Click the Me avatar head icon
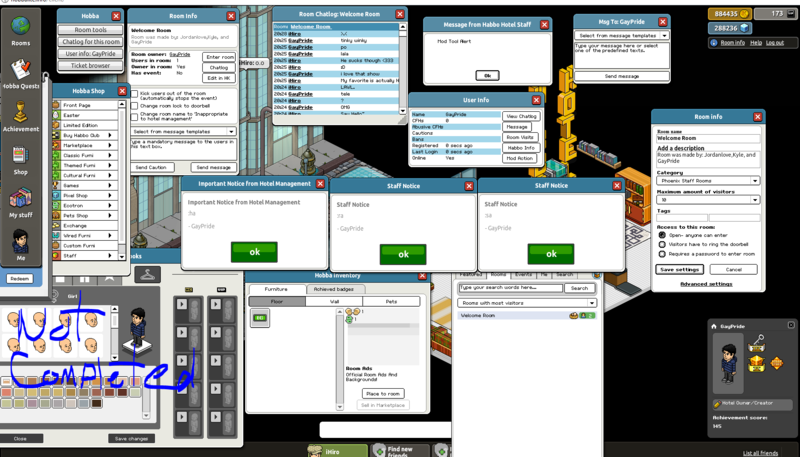800x457 pixels. tap(20, 241)
